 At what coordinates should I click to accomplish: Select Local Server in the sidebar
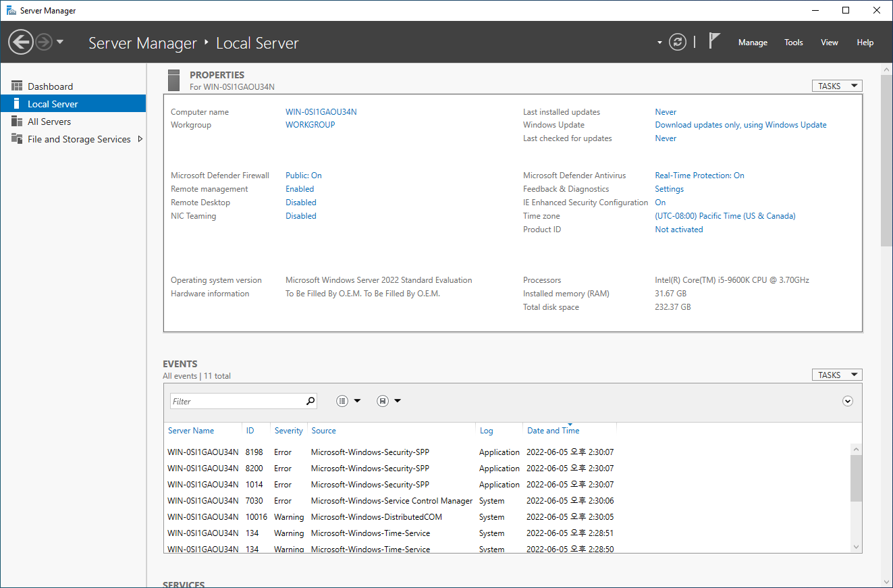(73, 104)
